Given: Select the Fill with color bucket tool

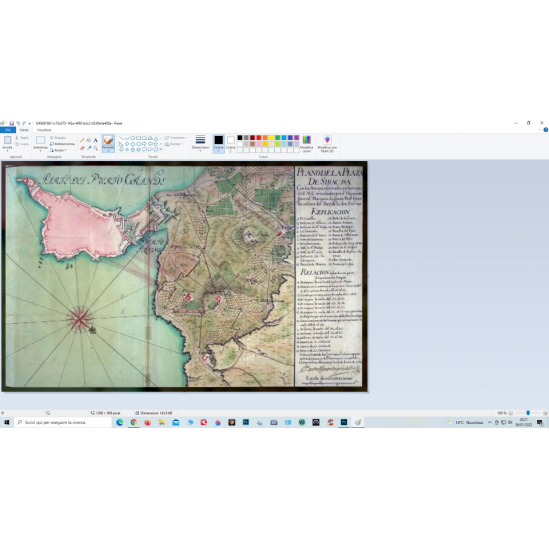Looking at the screenshot, I should tap(89, 140).
